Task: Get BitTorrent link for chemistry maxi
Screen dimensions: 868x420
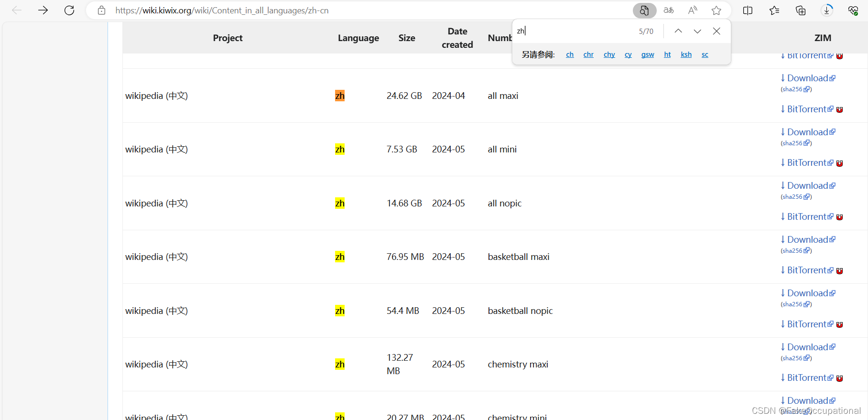Action: [x=807, y=377]
